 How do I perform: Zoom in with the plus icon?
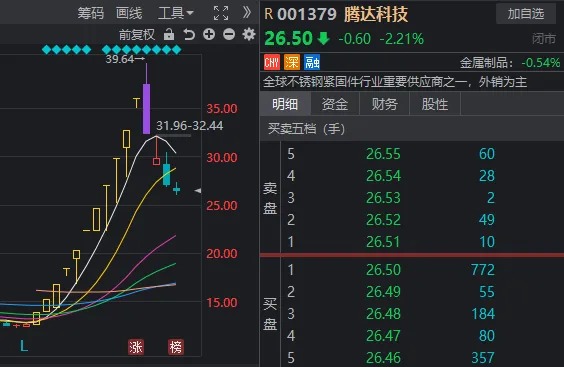209,35
